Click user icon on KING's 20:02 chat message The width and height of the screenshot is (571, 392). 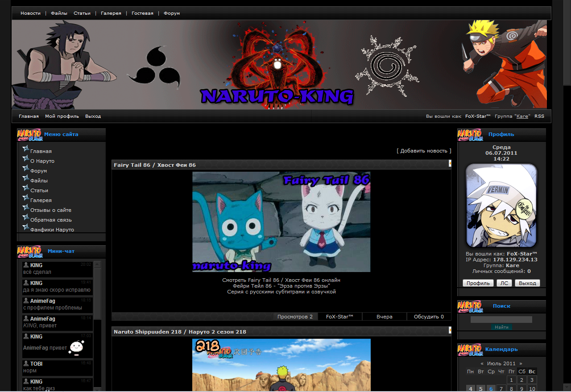(x=26, y=265)
